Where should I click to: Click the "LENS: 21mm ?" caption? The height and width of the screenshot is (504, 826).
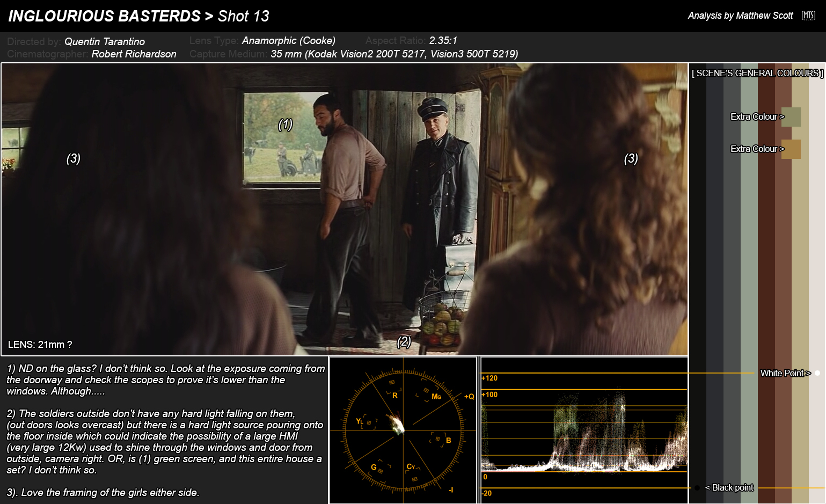pos(40,345)
